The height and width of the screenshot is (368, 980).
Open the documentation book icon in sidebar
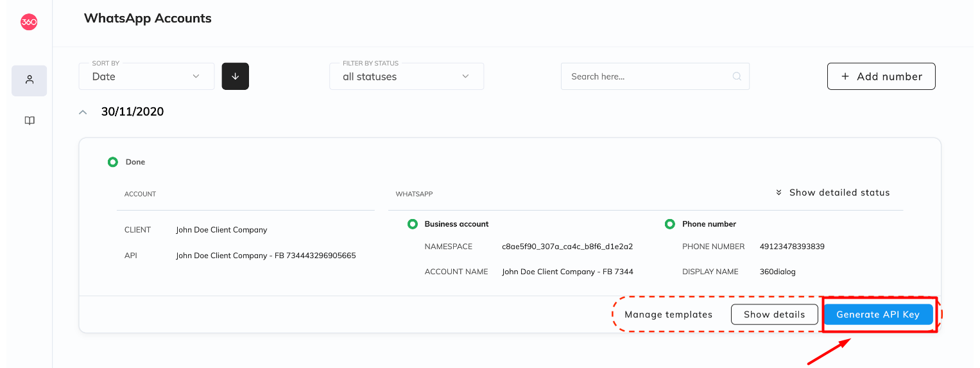tap(29, 121)
